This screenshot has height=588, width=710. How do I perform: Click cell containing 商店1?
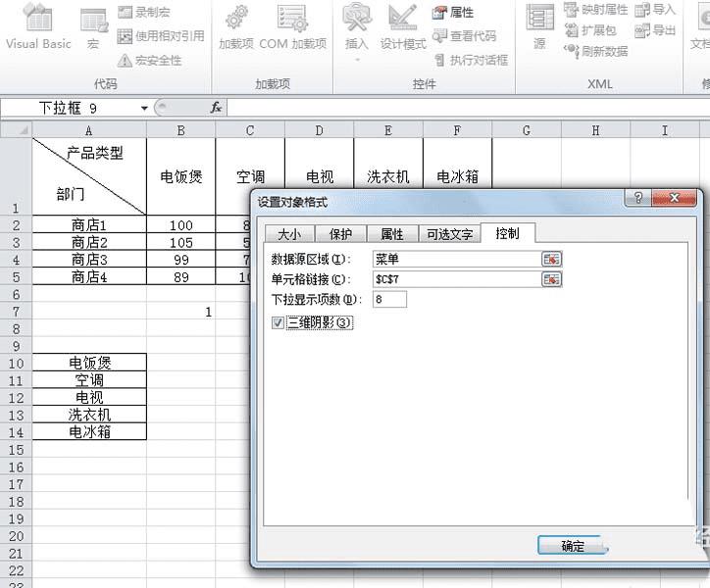[89, 225]
